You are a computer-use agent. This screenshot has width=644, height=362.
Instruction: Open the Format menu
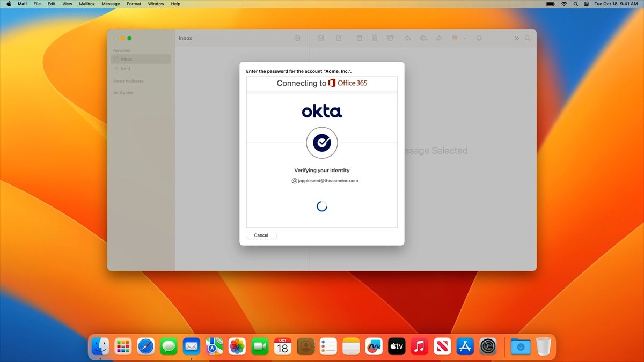(x=134, y=4)
